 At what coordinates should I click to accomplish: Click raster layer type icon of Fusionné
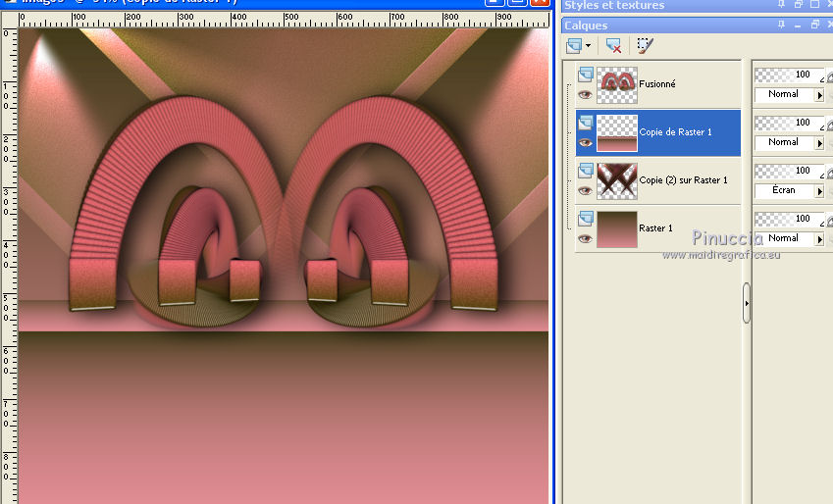[586, 75]
